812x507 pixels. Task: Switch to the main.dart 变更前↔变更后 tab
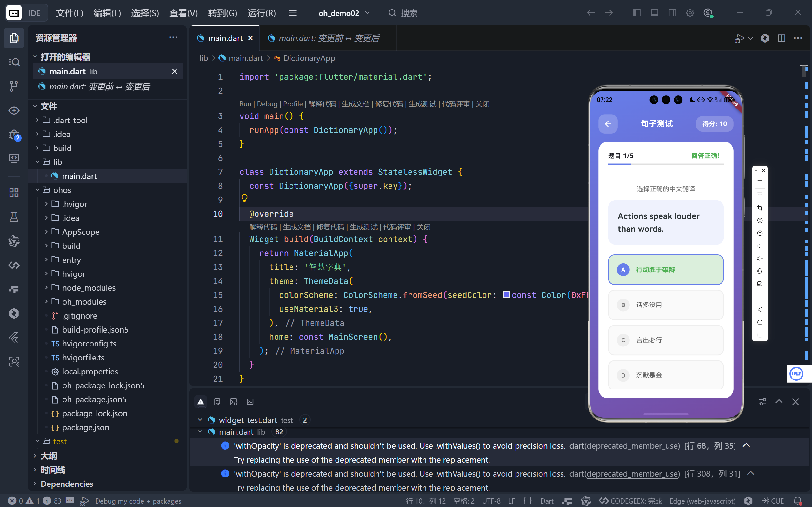(328, 38)
